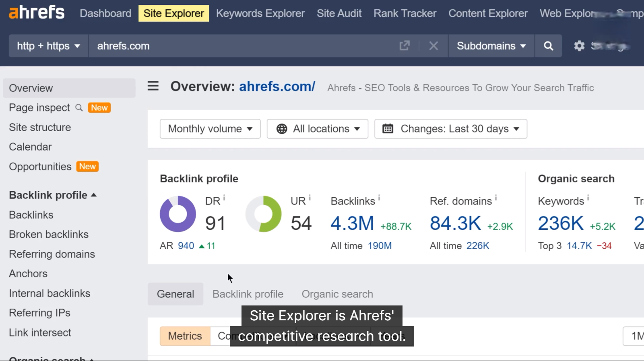Open Calendar in the sidebar
This screenshot has height=361, width=644.
click(x=30, y=147)
